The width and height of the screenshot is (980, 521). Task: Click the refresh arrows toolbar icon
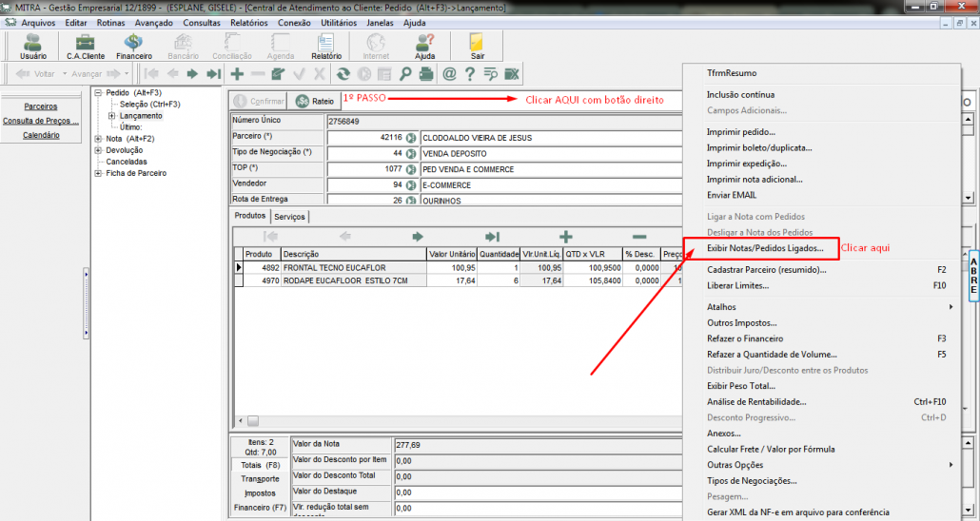pos(343,73)
